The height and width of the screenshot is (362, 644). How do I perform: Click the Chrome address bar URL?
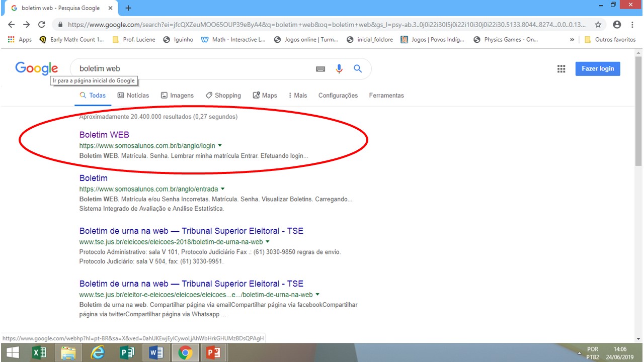click(x=326, y=24)
